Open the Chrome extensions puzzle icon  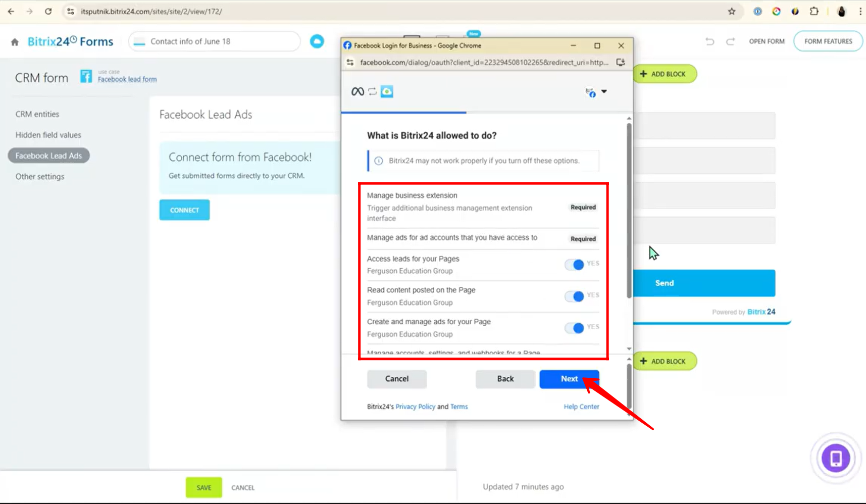814,11
